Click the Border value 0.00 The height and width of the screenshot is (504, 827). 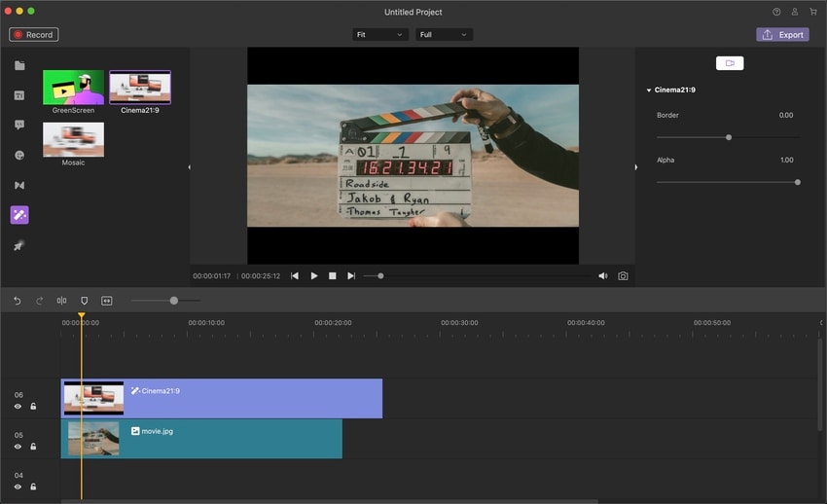(786, 115)
